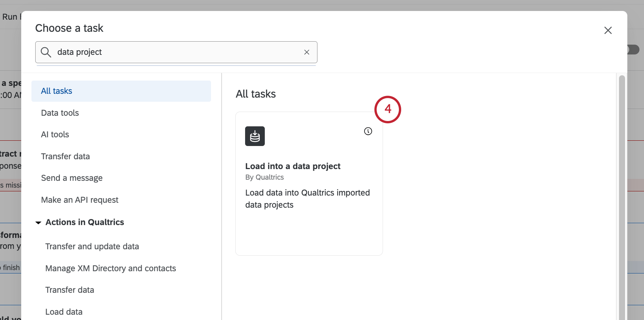Screen dimensions: 644x320
Task: Open the Data tools category
Action: (x=60, y=113)
